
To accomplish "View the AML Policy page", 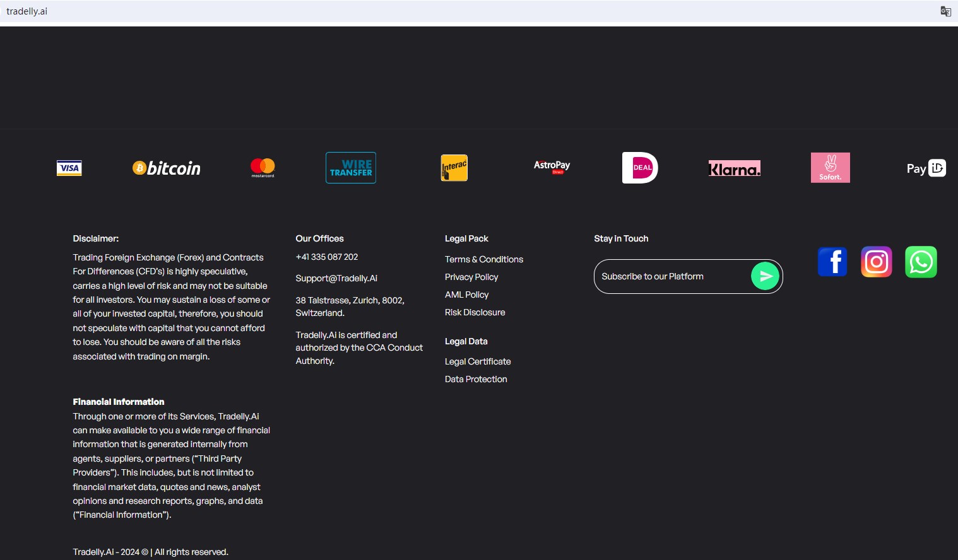I will tap(466, 295).
